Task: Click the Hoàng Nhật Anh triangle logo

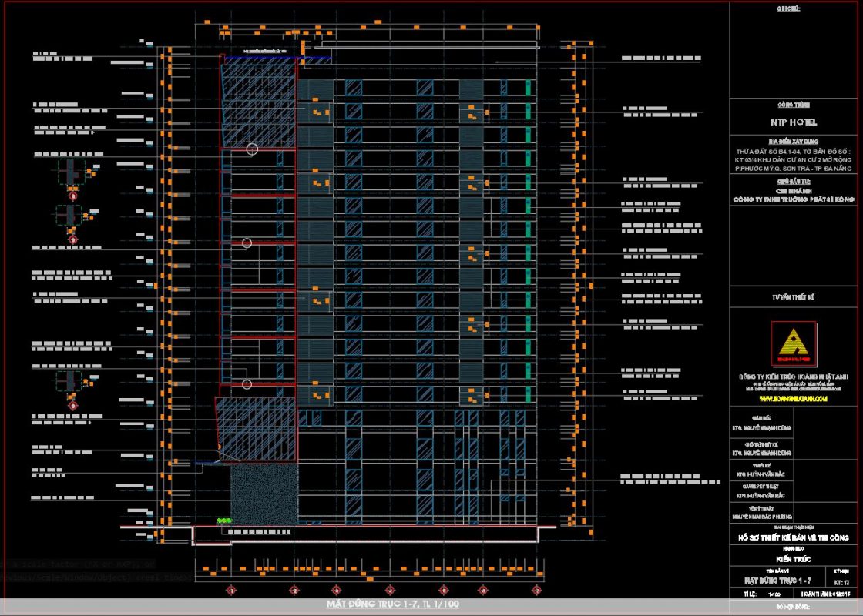Action: pos(794,344)
